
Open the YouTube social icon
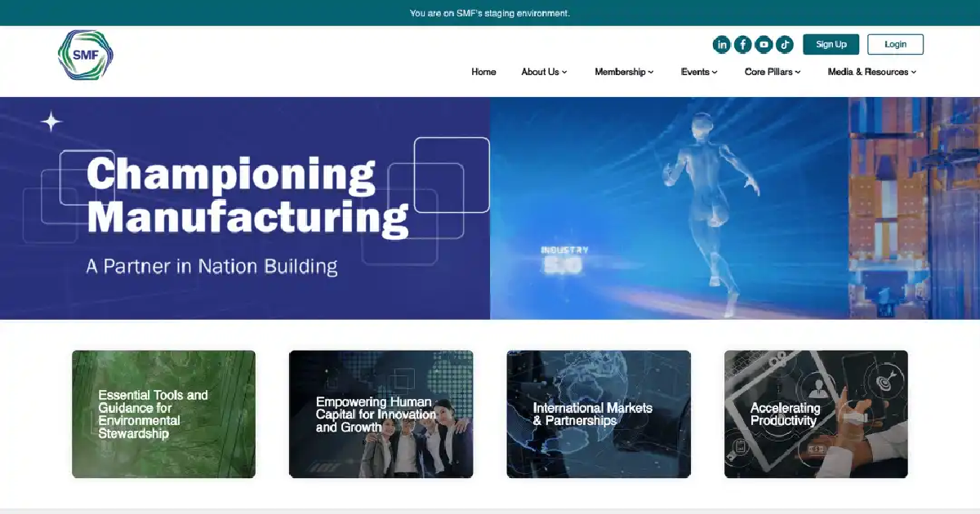pyautogui.click(x=764, y=45)
